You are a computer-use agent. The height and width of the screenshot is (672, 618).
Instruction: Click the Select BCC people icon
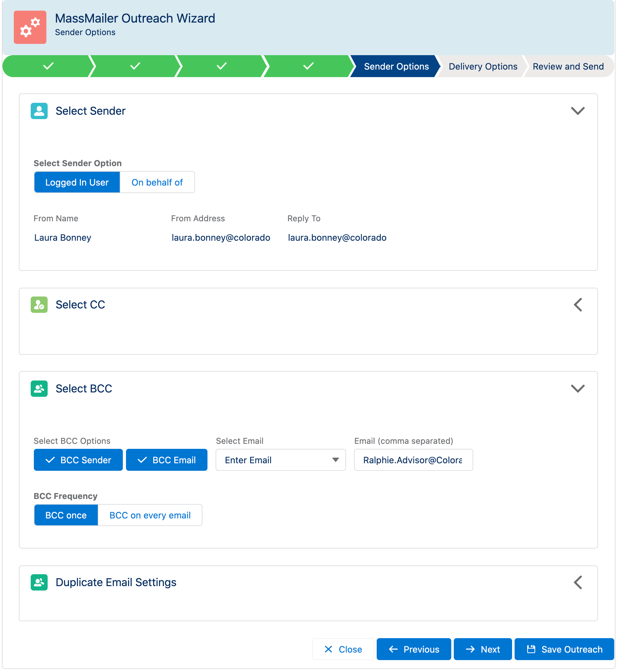click(x=39, y=389)
